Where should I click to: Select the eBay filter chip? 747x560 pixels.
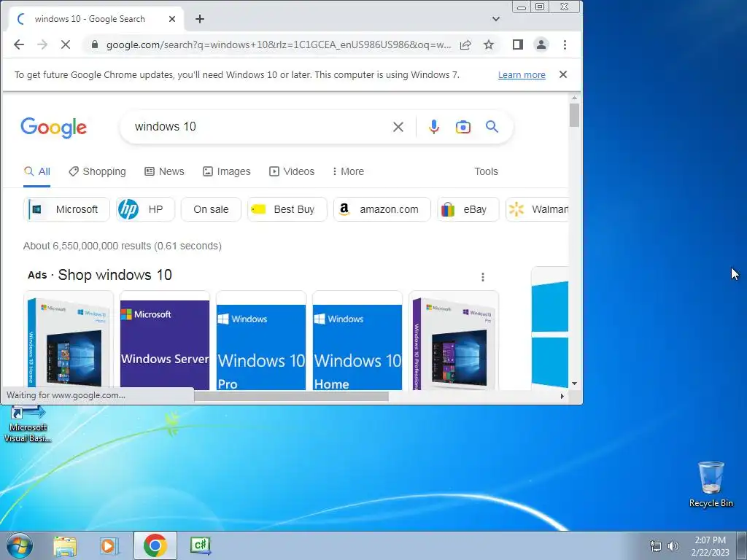pyautogui.click(x=468, y=209)
